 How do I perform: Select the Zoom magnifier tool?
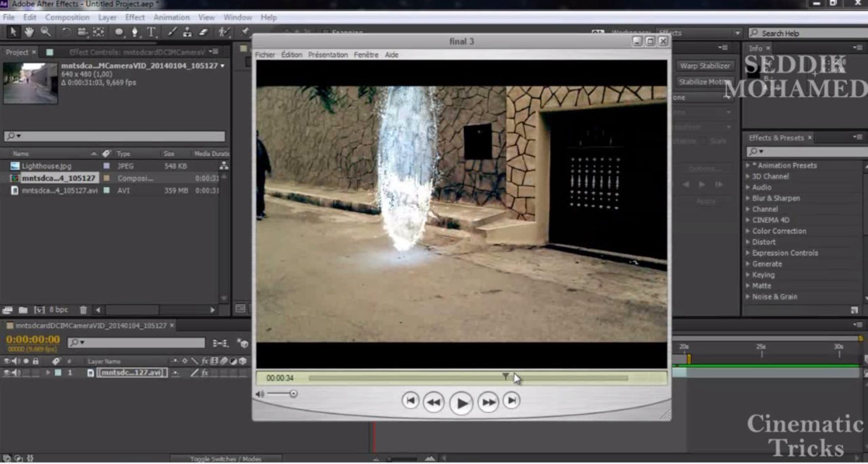[46, 32]
